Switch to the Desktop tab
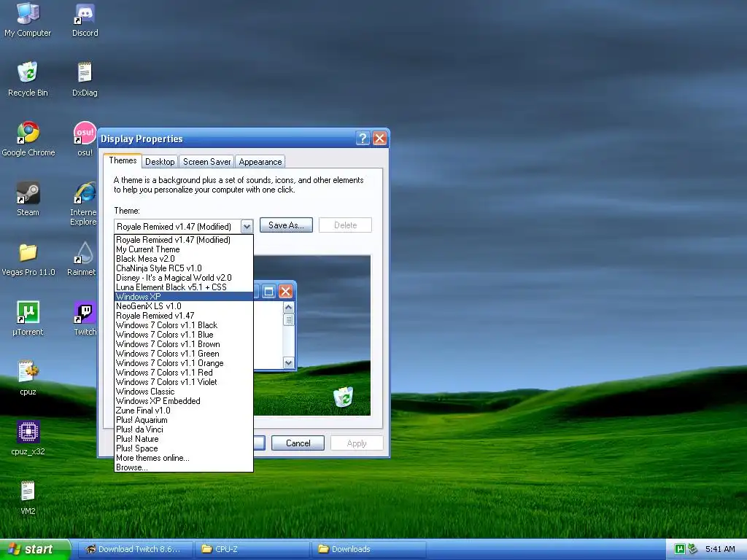747x560 pixels. [160, 162]
